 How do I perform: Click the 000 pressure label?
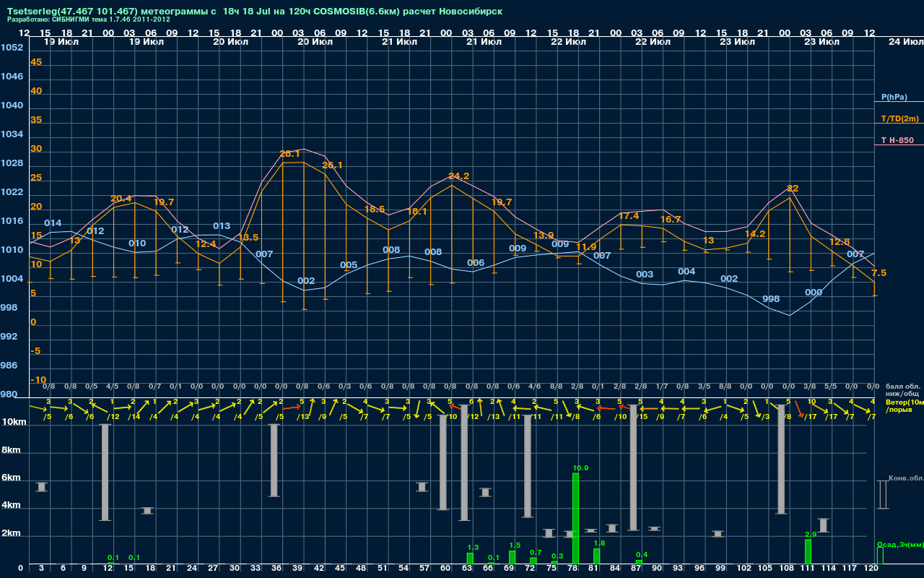[x=814, y=293]
